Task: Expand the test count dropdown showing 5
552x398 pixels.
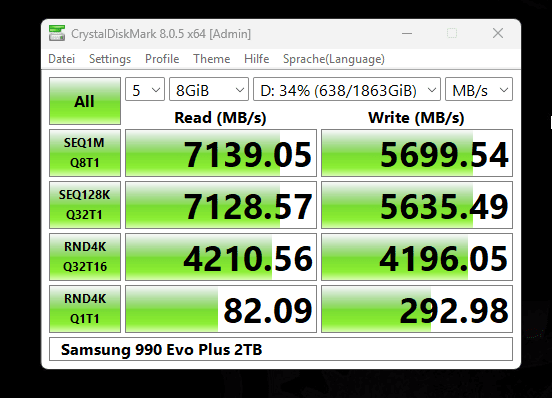Action: click(x=145, y=89)
